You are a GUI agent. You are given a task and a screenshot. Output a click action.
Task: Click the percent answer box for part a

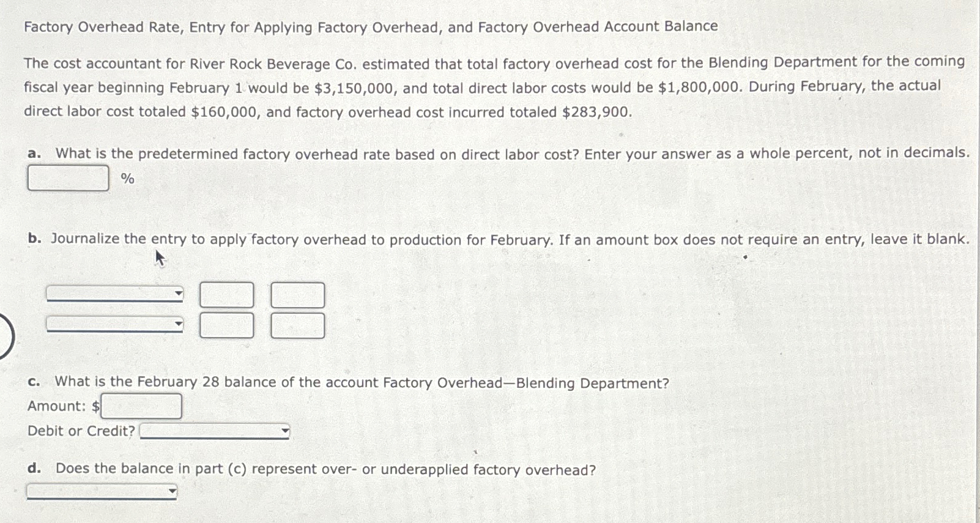[x=67, y=178]
